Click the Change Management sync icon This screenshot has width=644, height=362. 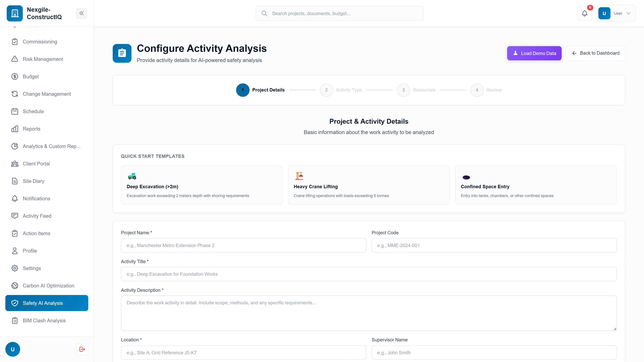coord(15,94)
